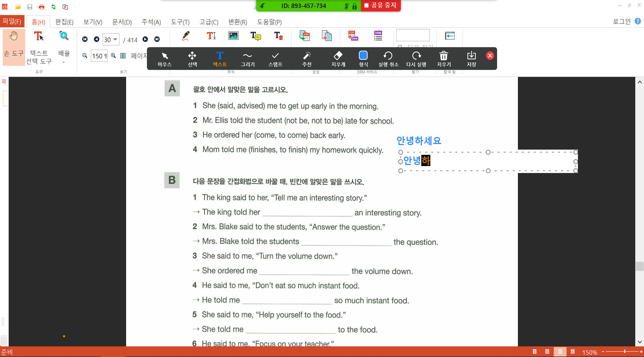644x357 pixels.
Task: Click the green refresh arrows icon
Action: (x=53, y=7)
